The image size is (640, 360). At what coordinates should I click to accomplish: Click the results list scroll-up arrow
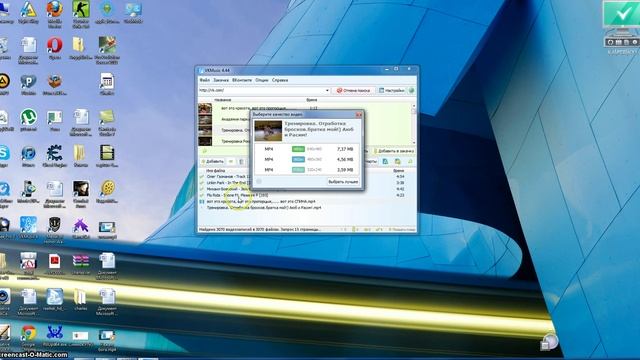pyautogui.click(x=413, y=106)
